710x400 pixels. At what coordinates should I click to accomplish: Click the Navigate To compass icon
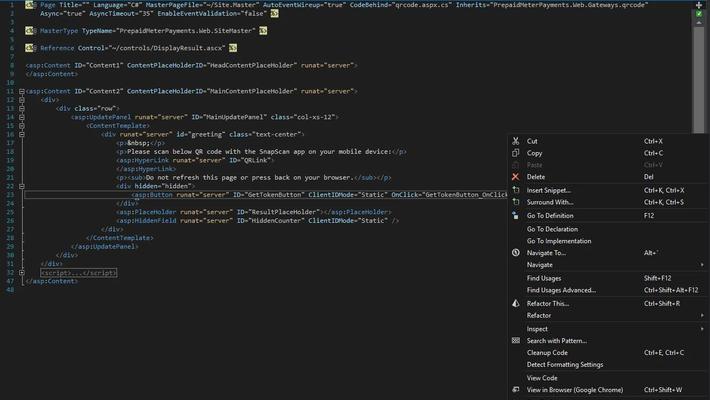515,253
